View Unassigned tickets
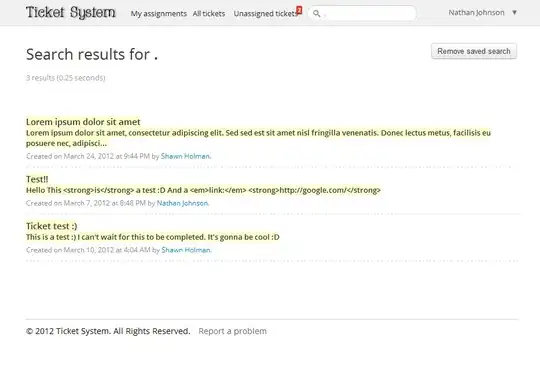 pyautogui.click(x=265, y=14)
